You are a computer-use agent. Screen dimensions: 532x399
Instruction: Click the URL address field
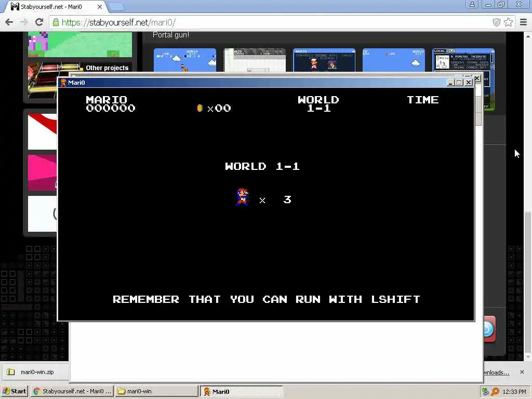click(x=271, y=22)
